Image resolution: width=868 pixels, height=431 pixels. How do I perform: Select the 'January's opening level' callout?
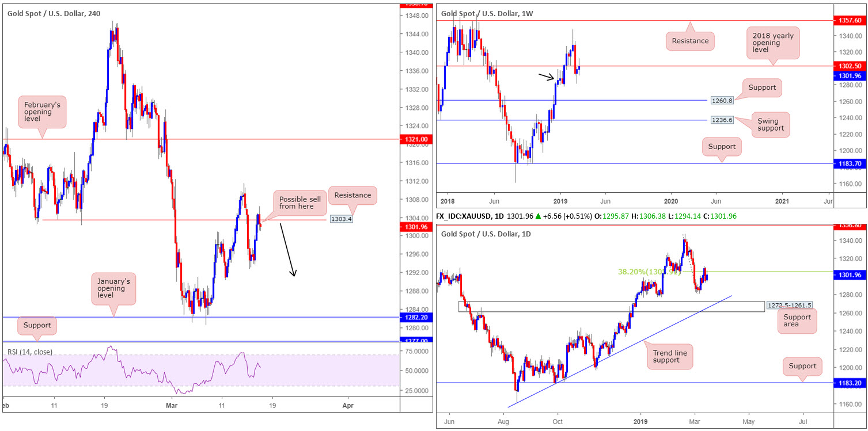[x=113, y=289]
